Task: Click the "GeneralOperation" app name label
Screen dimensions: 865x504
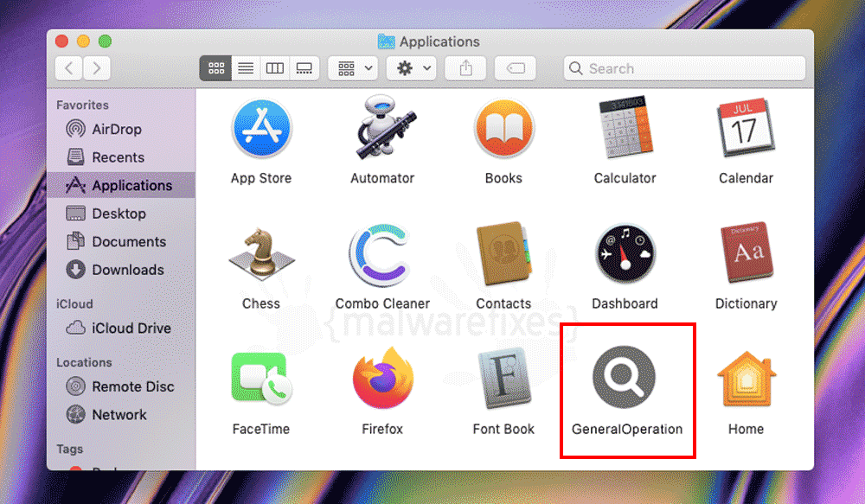Action: (x=626, y=429)
